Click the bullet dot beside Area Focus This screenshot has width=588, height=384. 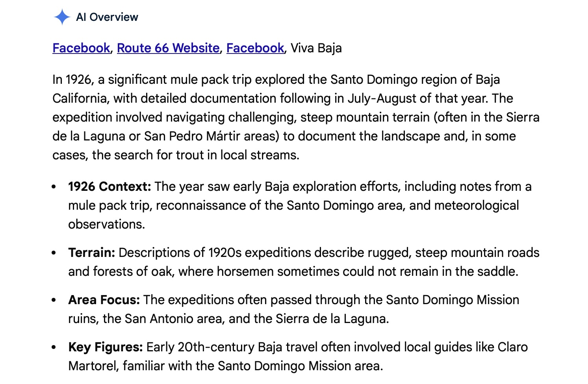(x=54, y=300)
